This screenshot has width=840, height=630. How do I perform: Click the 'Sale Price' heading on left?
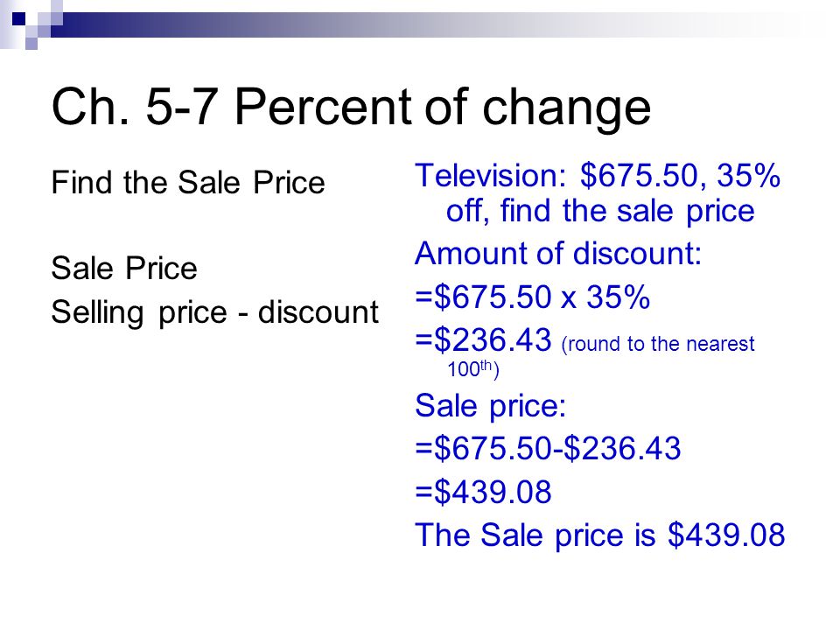click(x=124, y=268)
